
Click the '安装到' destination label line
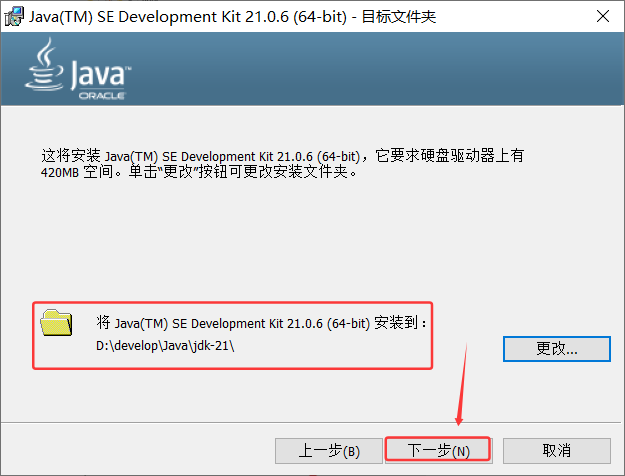261,323
